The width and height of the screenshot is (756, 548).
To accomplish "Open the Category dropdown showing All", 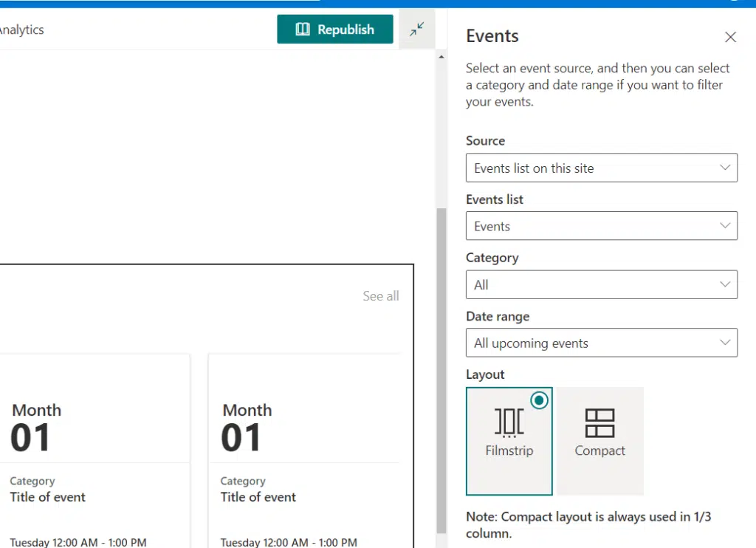I will click(x=601, y=284).
